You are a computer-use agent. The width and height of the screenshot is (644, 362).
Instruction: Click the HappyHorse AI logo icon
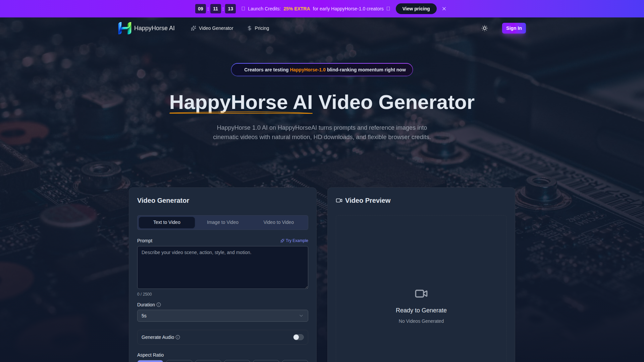(x=125, y=28)
